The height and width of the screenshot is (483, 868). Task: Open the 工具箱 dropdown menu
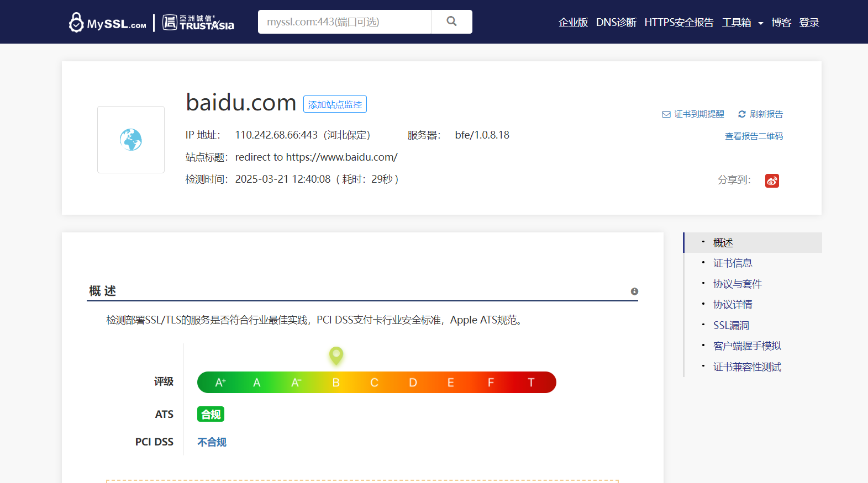tap(743, 23)
